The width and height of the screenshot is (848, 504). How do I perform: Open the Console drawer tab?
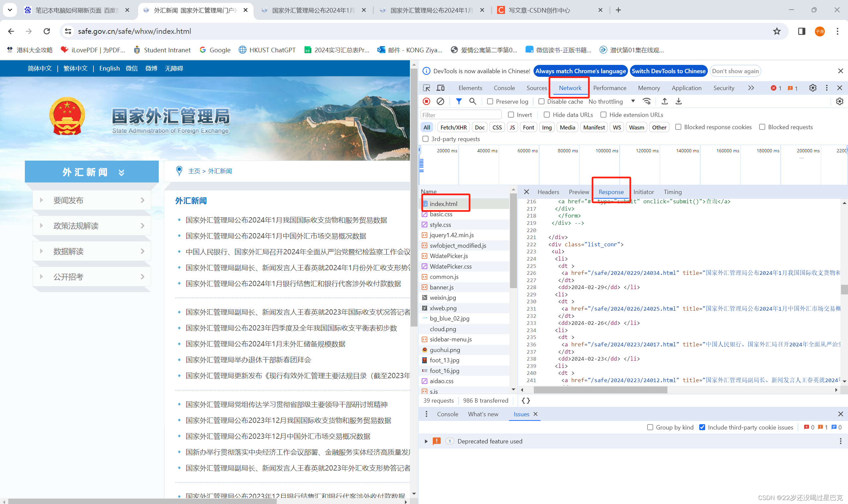point(447,414)
